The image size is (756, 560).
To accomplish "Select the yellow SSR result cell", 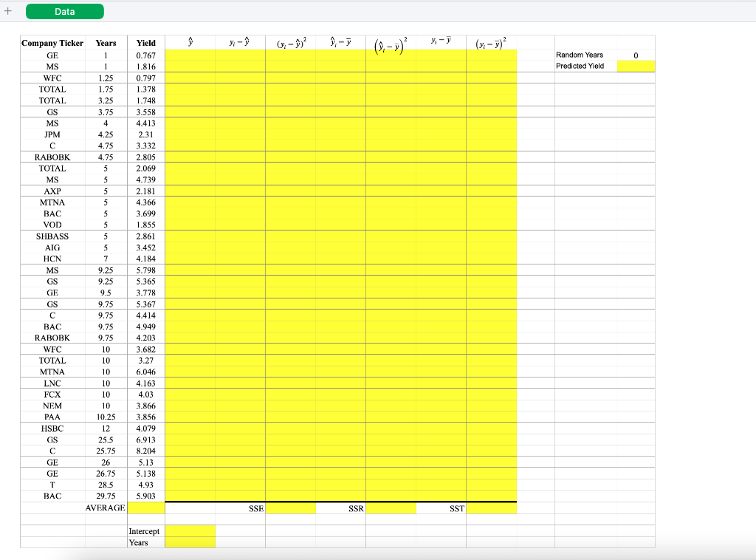I will click(x=391, y=508).
